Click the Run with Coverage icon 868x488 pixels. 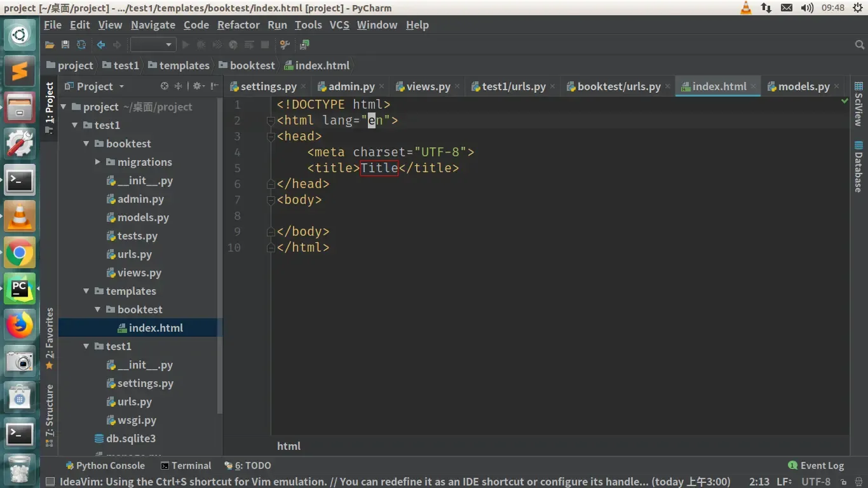pyautogui.click(x=217, y=45)
